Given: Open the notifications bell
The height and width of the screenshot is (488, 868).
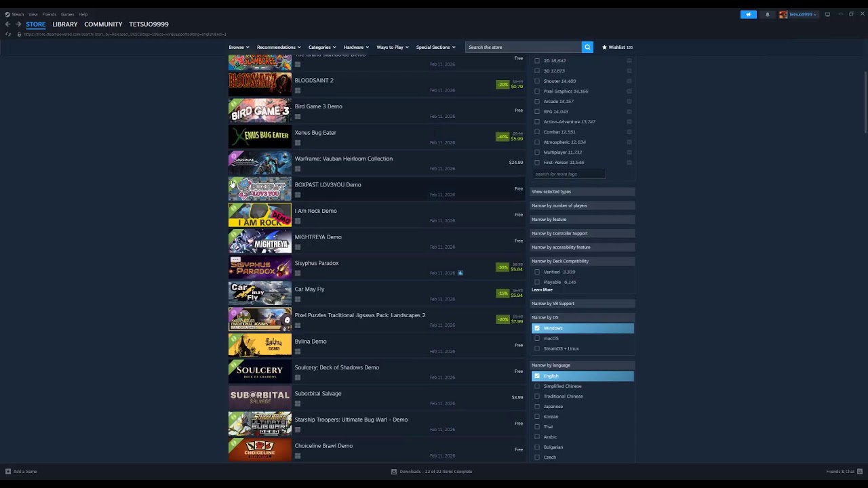Looking at the screenshot, I should (768, 14).
